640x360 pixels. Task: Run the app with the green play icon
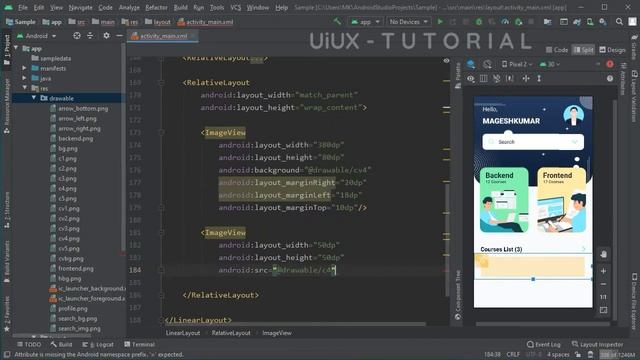pyautogui.click(x=440, y=22)
